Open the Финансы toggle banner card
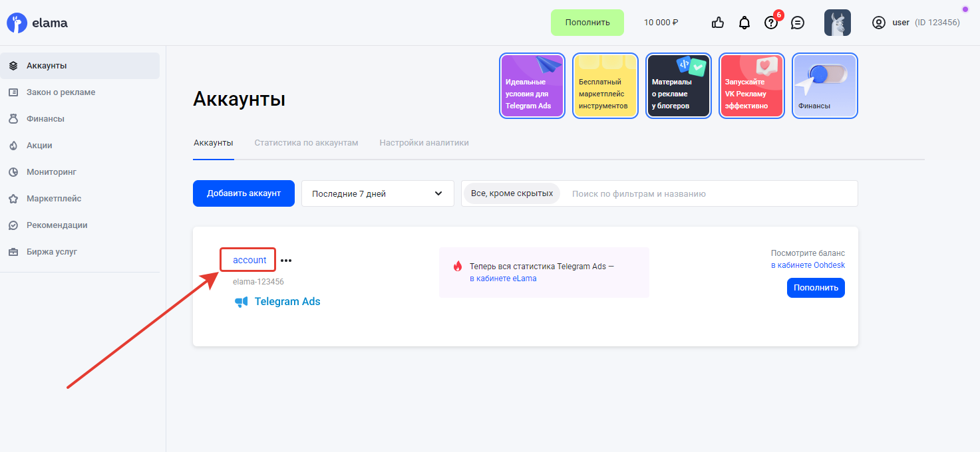The height and width of the screenshot is (452, 980). pos(824,86)
